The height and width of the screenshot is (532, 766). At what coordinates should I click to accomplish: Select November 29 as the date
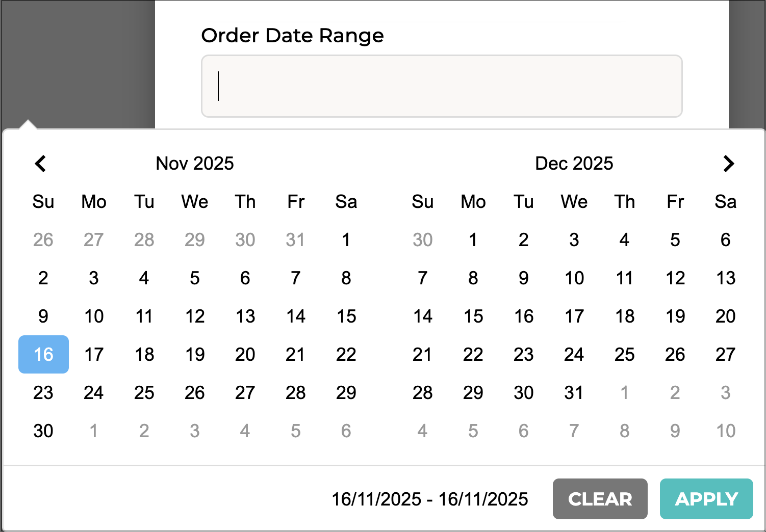pos(346,392)
